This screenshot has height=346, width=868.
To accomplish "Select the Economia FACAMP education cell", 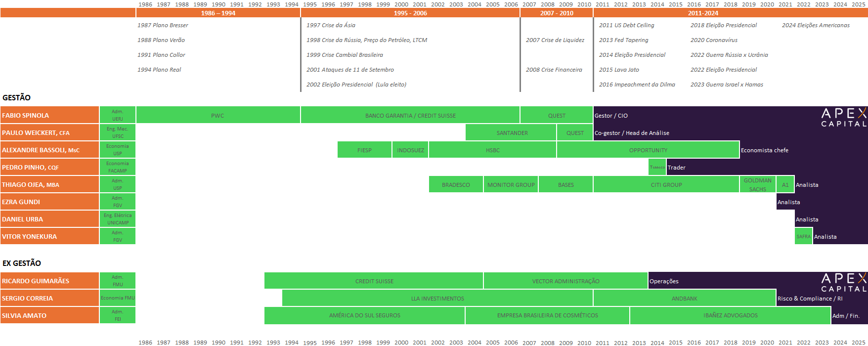I will 118,167.
